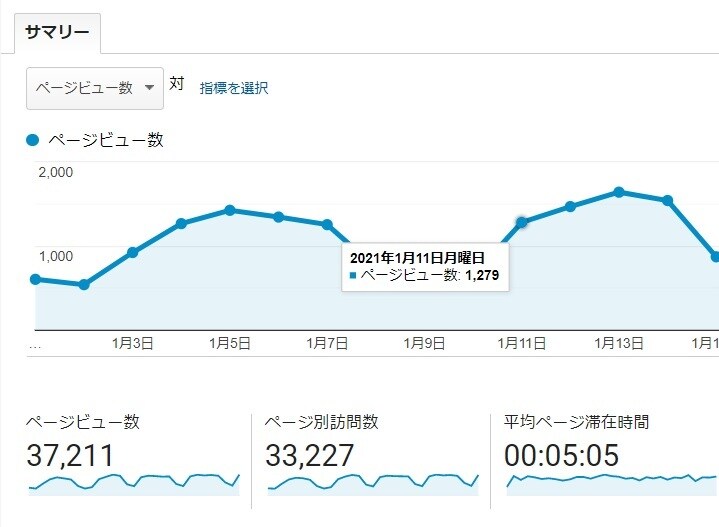The width and height of the screenshot is (719, 527).
Task: Open the ページビュー数 metric dropdown
Action: (95, 88)
